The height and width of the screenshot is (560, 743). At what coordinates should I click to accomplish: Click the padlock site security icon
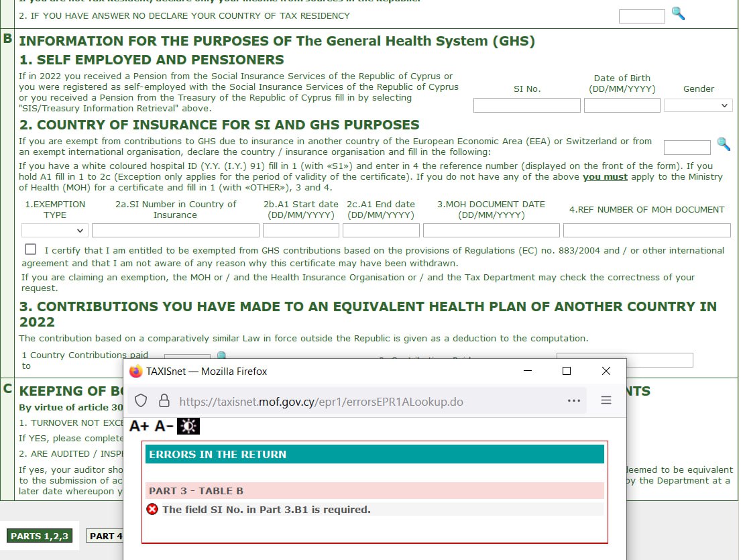coord(164,401)
